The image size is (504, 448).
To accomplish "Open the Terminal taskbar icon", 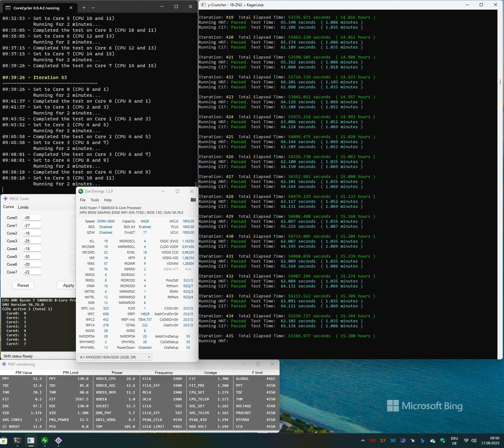I will tap(17, 441).
